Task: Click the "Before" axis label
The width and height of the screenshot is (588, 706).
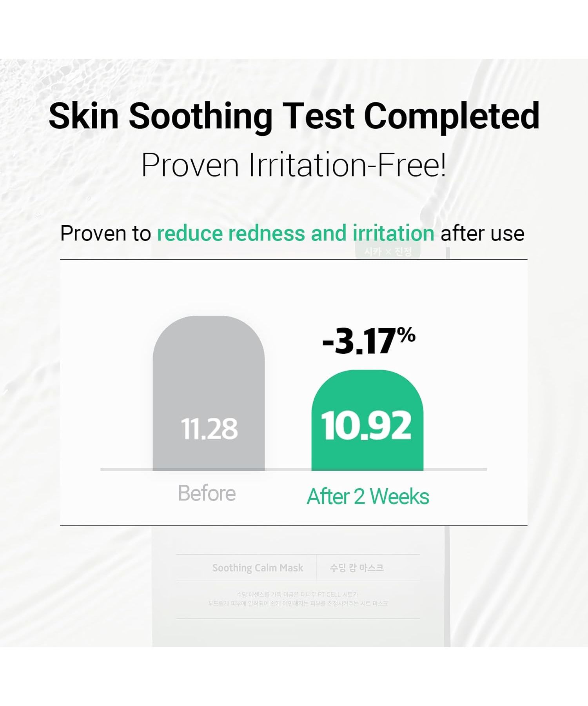Action: click(207, 493)
